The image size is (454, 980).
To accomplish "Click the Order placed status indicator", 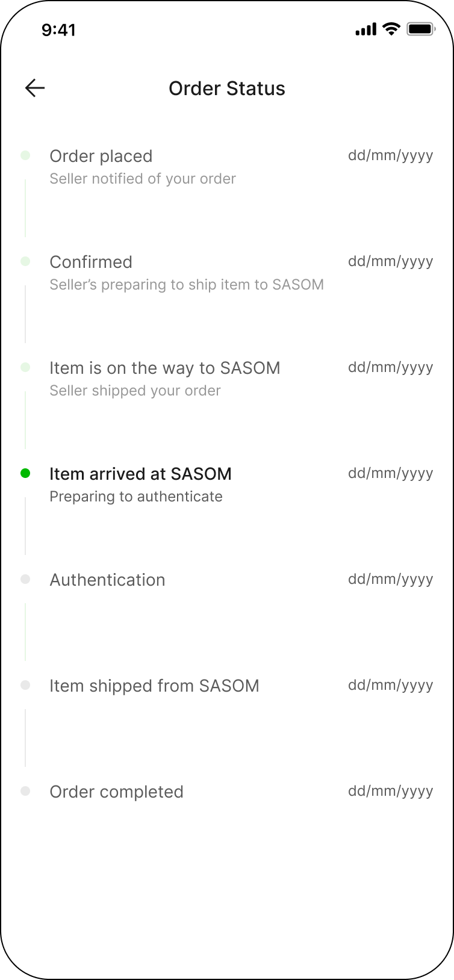I will [x=25, y=155].
